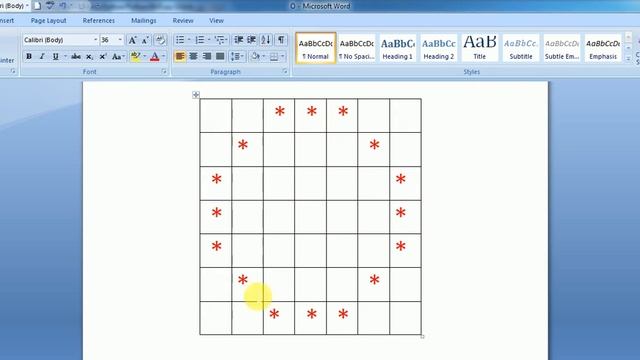Open the View tab
Viewport: 640px width, 360px height.
click(216, 20)
